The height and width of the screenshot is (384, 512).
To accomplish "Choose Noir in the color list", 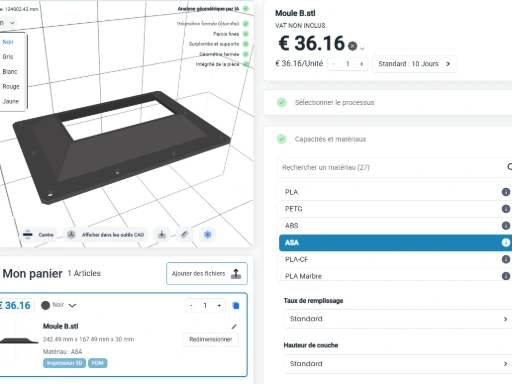I will pyautogui.click(x=8, y=42).
